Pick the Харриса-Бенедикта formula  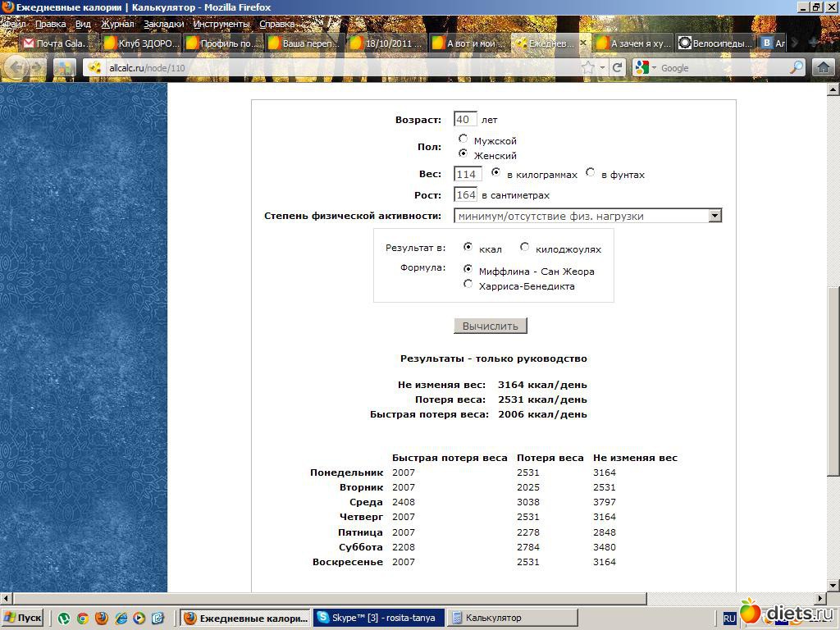coord(468,285)
